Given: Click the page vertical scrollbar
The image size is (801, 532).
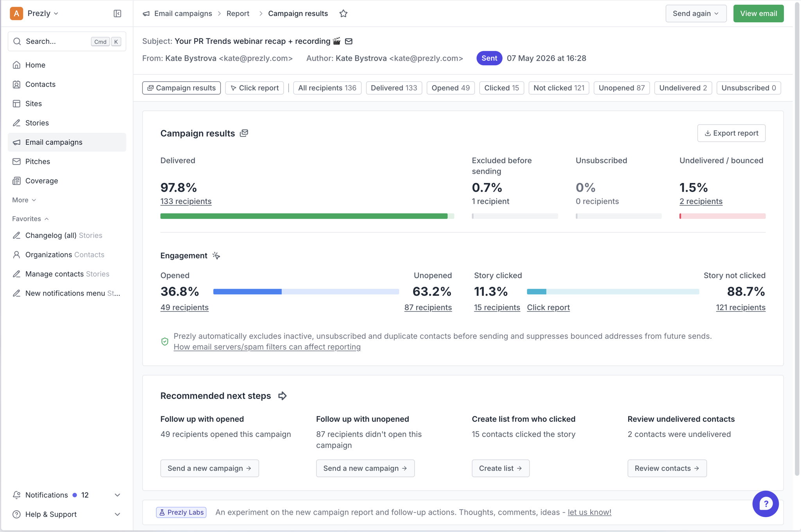Looking at the screenshot, I should 797,239.
